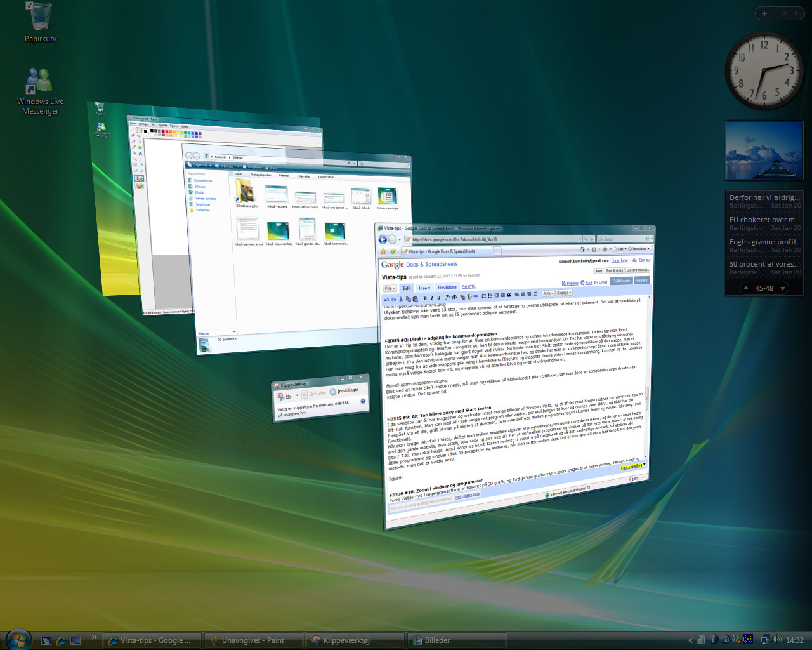812x650 pixels.
Task: Click the Edit HTML link
Action: tap(468, 286)
